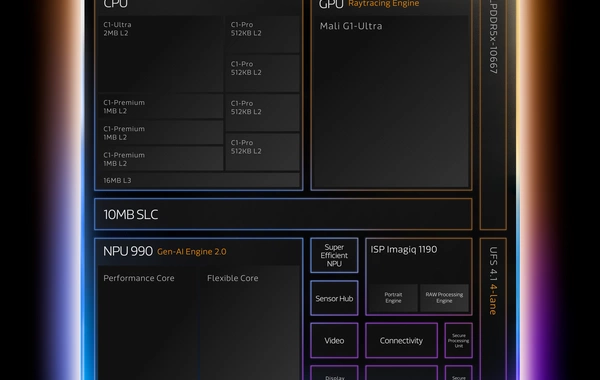Click the 10MB SLC bar
The height and width of the screenshot is (380, 600).
point(283,214)
